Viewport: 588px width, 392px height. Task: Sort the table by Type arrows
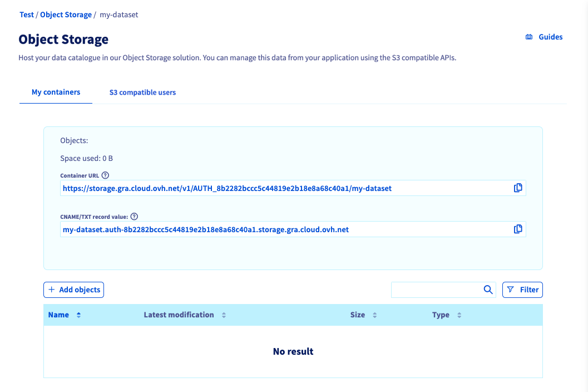point(459,315)
